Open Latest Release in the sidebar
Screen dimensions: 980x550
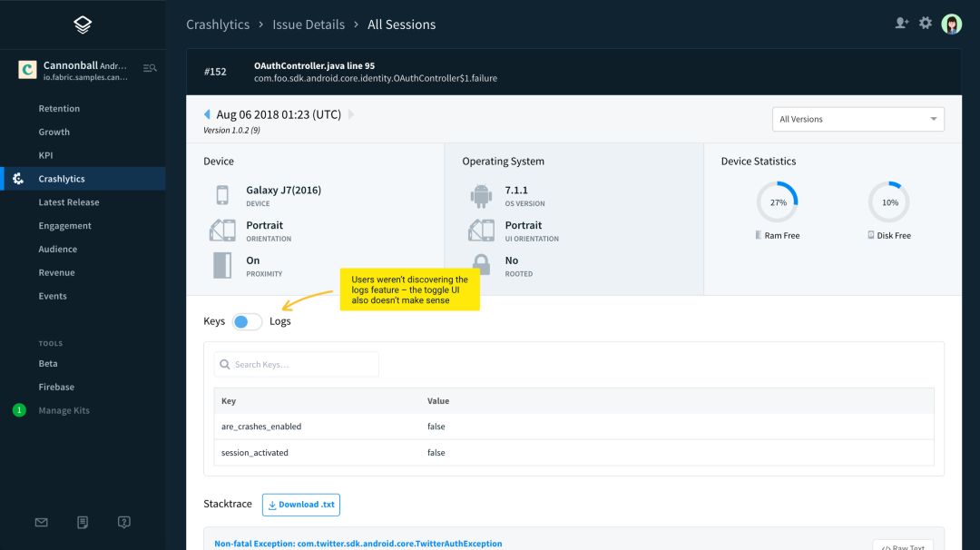point(69,202)
